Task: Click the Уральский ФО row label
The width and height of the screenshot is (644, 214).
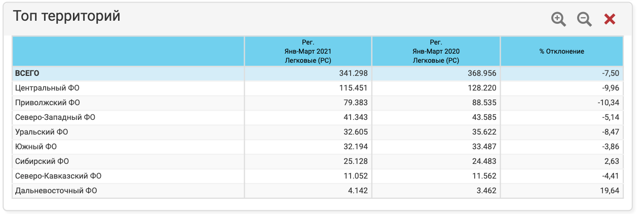Action: click(42, 132)
